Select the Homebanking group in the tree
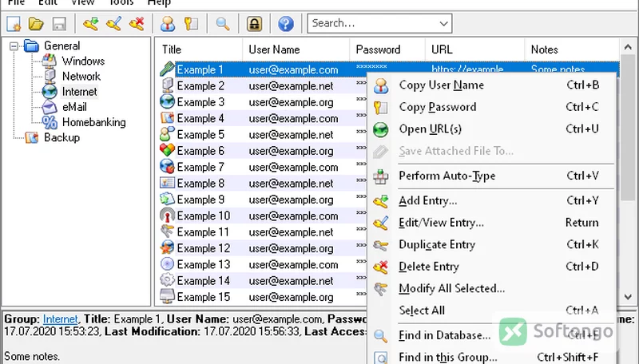This screenshot has width=639, height=364. 84,122
